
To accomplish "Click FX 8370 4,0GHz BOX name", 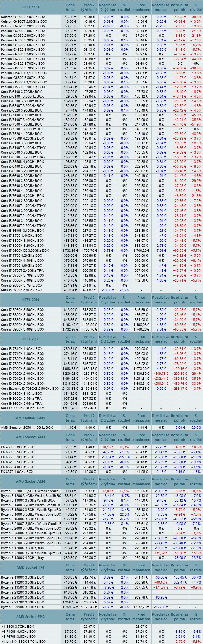I will pyautogui.click(x=17, y=472).
